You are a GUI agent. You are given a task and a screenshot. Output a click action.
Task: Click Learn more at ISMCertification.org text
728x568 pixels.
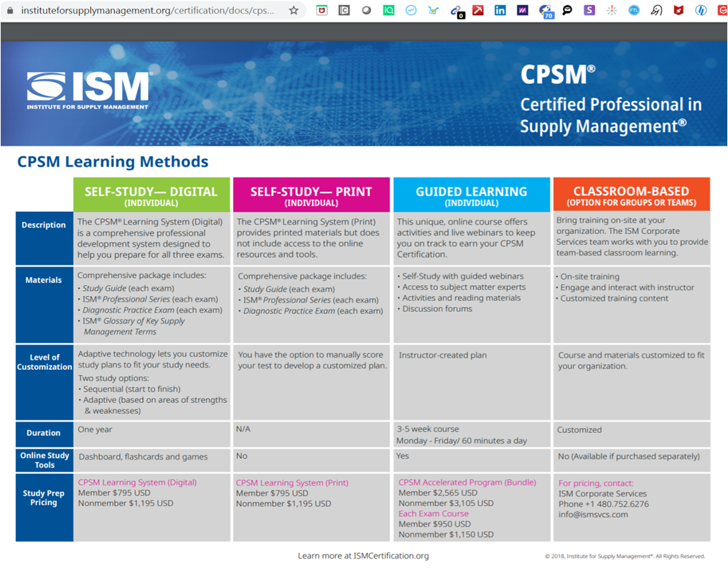(363, 556)
